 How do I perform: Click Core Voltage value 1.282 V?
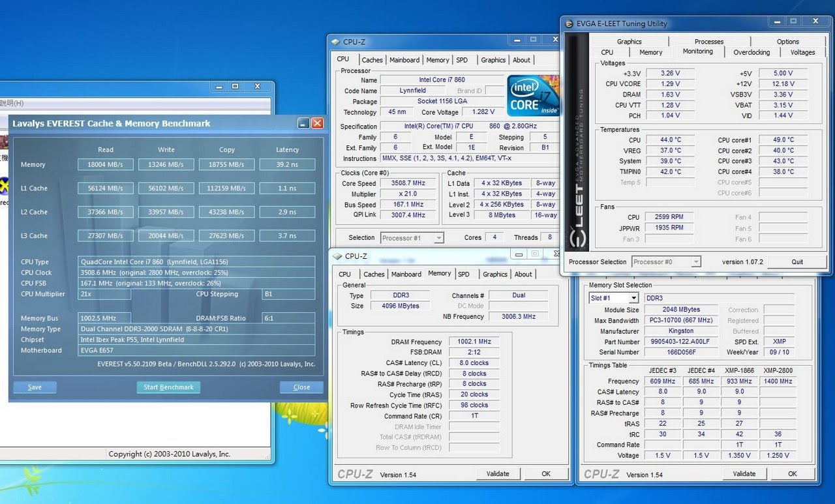pos(483,112)
